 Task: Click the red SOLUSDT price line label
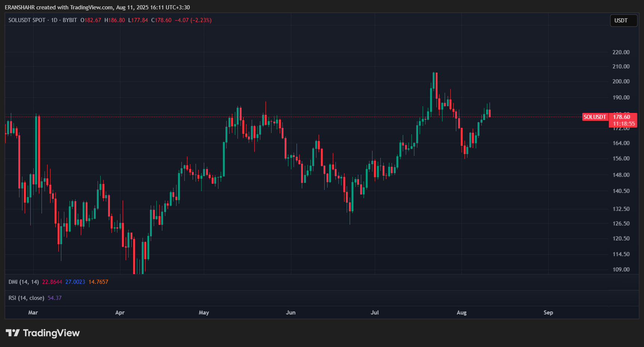595,117
